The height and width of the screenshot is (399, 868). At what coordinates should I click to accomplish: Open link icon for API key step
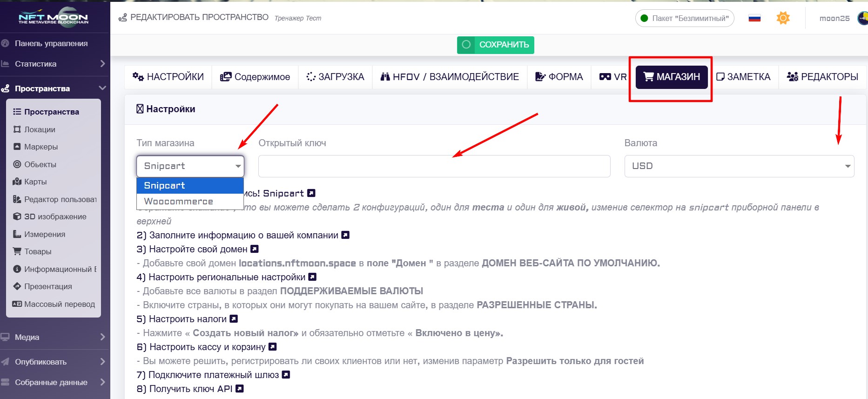pyautogui.click(x=240, y=388)
